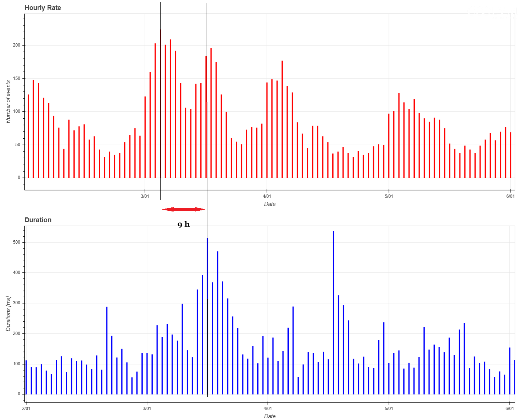Click the red double-headed arrow between charts
This screenshot has height=420, width=526.
183,209
